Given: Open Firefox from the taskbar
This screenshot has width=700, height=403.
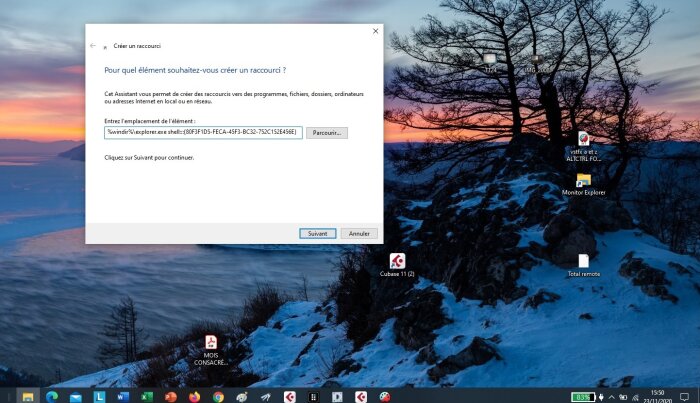Looking at the screenshot, I should click(x=195, y=397).
